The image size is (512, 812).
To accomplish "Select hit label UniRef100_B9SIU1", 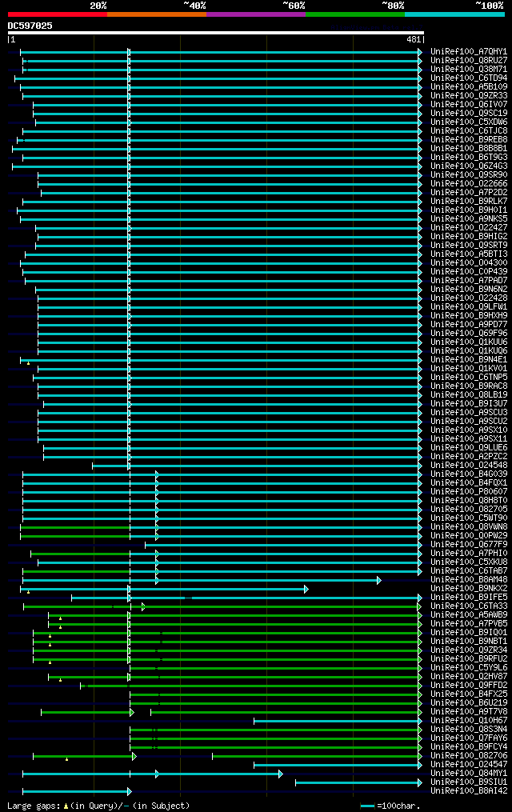I will coord(469,782).
